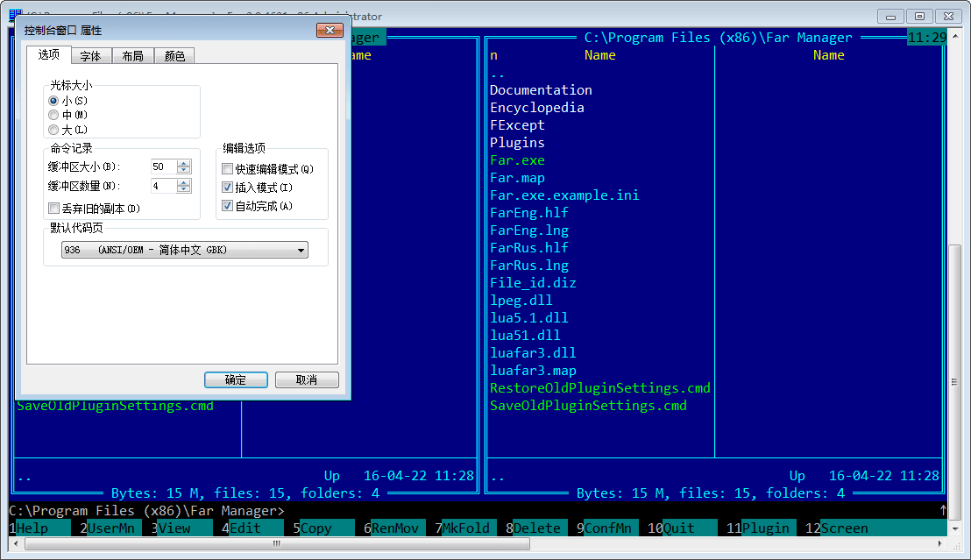Screen dimensions: 971x560
Task: Enable 快速编辑模式(Q) checkbox
Action: pos(227,168)
